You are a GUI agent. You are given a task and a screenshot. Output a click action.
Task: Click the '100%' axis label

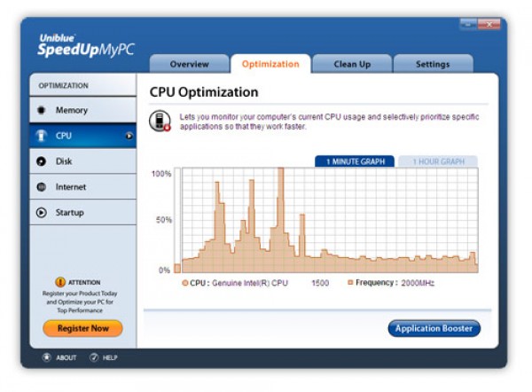coord(161,174)
